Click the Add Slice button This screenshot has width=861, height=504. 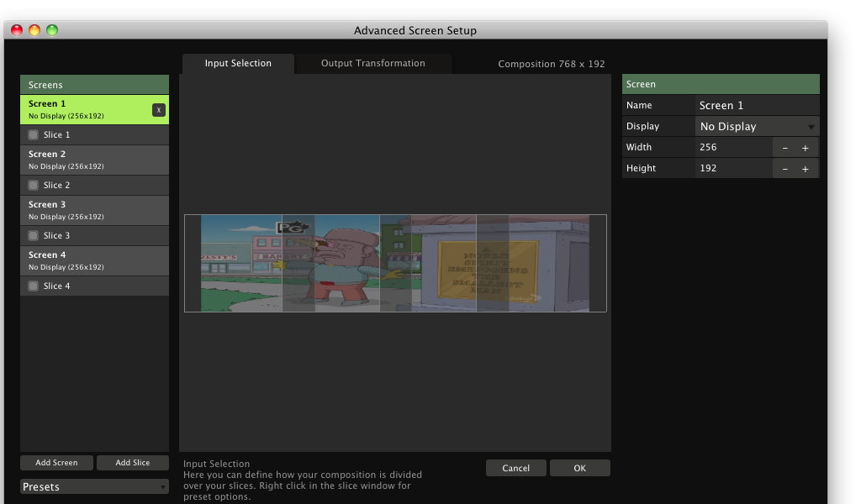[132, 463]
